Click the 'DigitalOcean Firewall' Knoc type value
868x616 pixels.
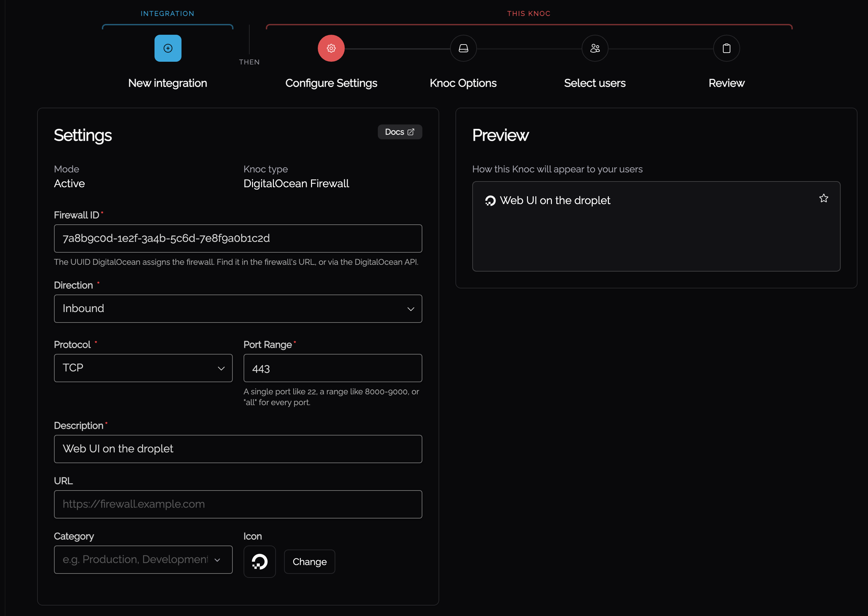click(296, 184)
